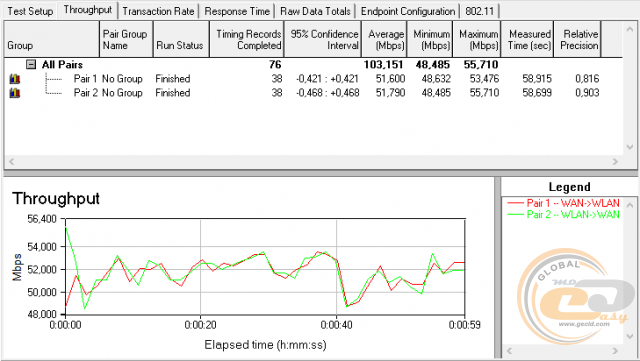Click the table's scroll up arrow
The height and width of the screenshot is (361, 640).
[x=629, y=29]
